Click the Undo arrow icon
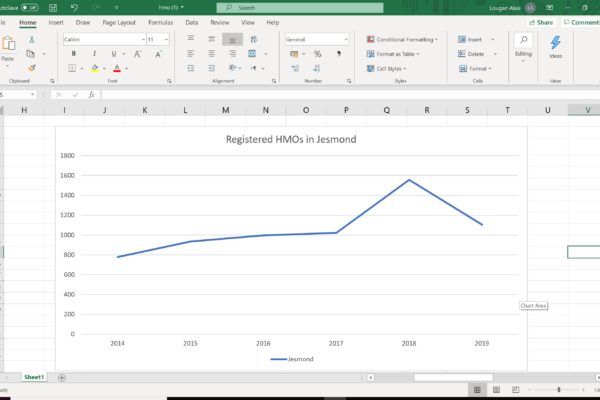600x400 pixels. tap(74, 7)
